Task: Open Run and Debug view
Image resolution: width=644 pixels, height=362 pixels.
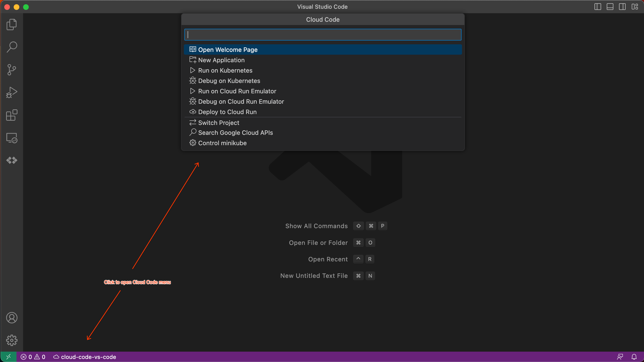Action: 12,92
